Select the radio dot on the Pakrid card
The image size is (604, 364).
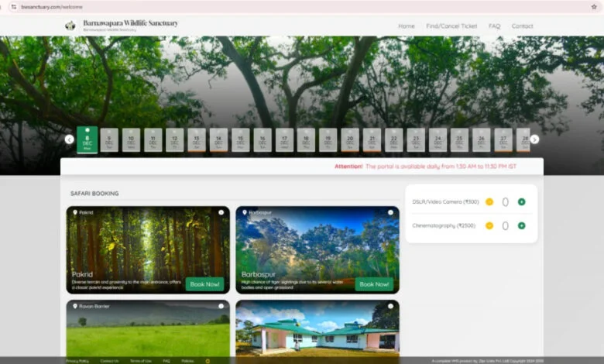221,212
